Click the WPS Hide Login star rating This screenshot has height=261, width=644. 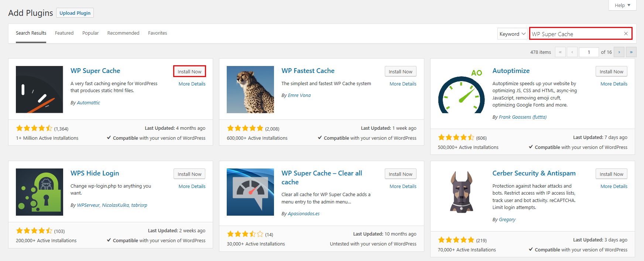(34, 231)
